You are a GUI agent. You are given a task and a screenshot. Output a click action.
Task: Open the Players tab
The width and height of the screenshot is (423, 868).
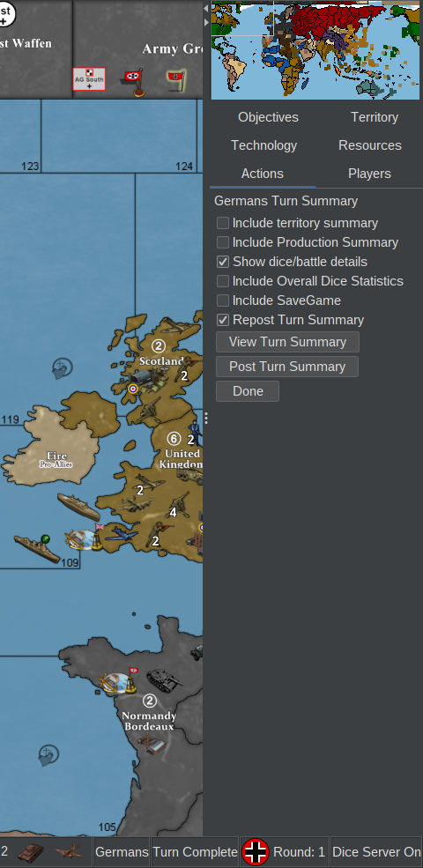tap(369, 174)
